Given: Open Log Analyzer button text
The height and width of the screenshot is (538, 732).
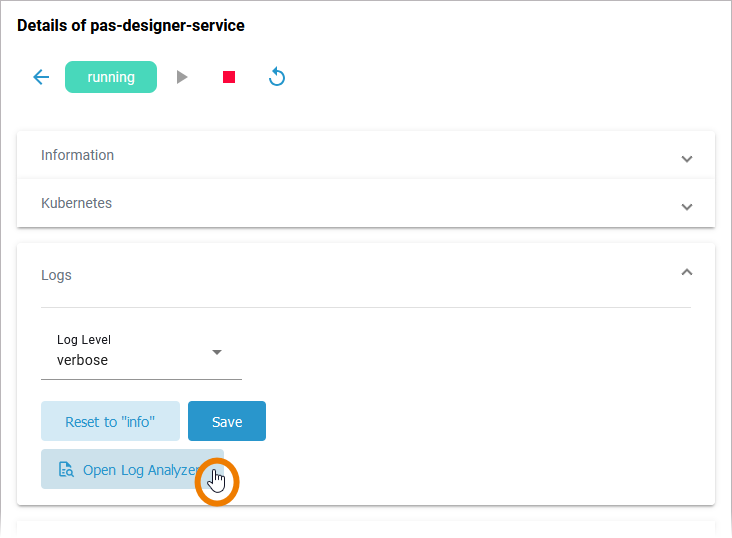Looking at the screenshot, I should point(140,470).
